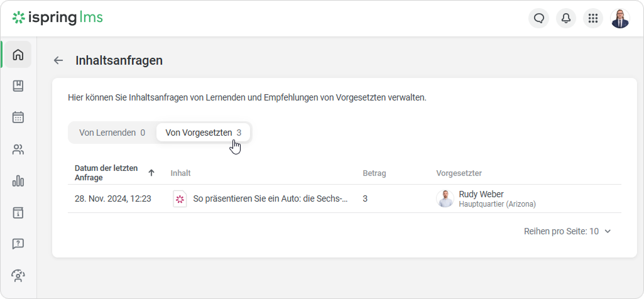
Task: Open the support headset sidebar icon
Action: pos(18,275)
